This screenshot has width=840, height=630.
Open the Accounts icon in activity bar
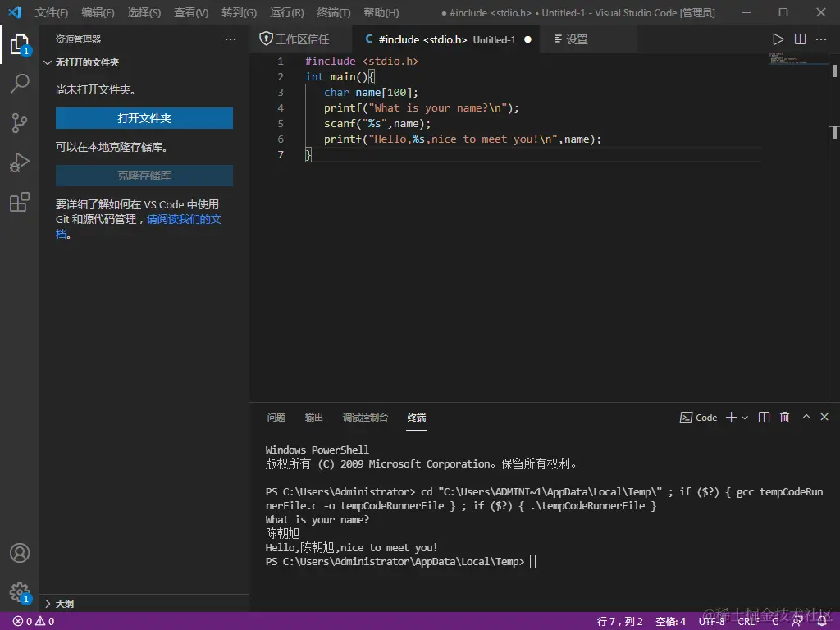(x=20, y=553)
